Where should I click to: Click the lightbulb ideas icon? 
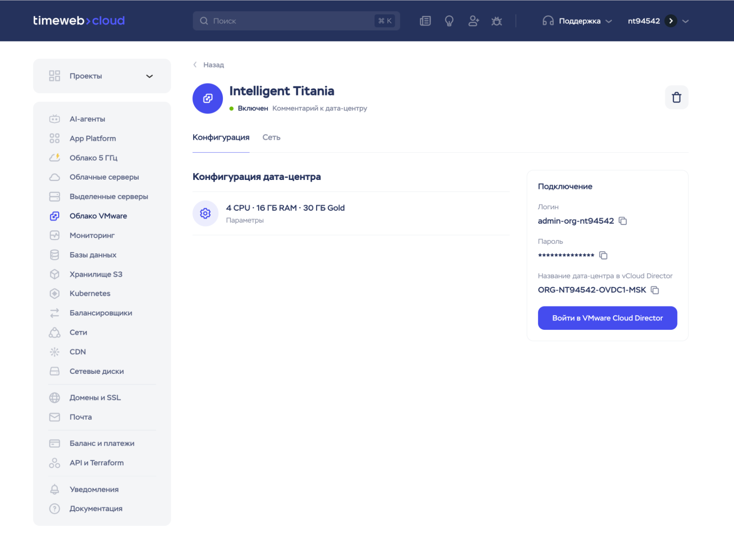[449, 21]
